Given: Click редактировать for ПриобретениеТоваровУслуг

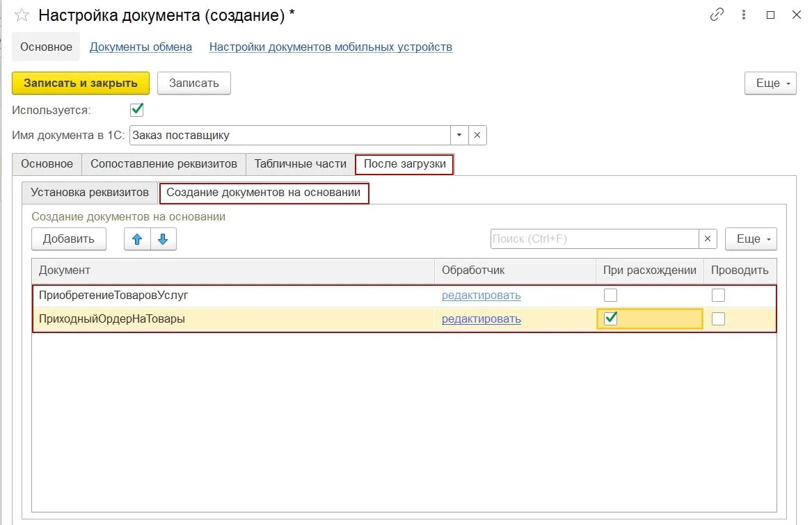Looking at the screenshot, I should (x=481, y=295).
